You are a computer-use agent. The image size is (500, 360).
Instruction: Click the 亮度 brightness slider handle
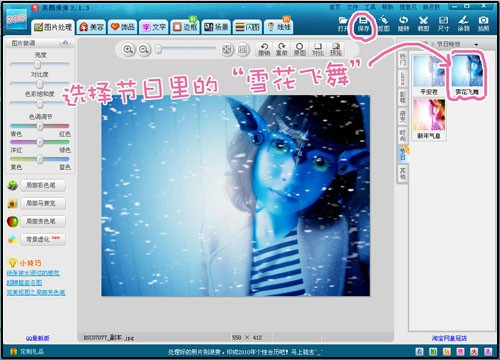pos(38,64)
